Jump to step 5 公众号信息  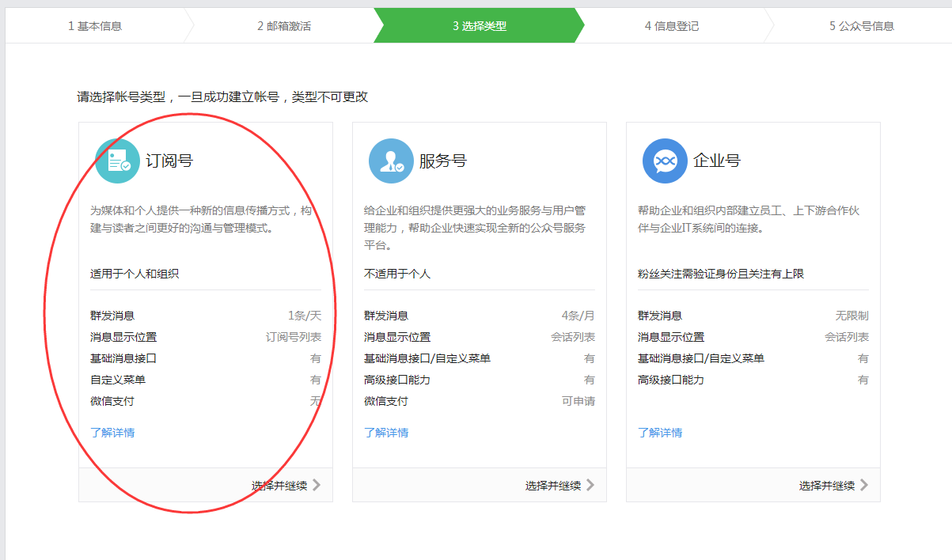(862, 26)
